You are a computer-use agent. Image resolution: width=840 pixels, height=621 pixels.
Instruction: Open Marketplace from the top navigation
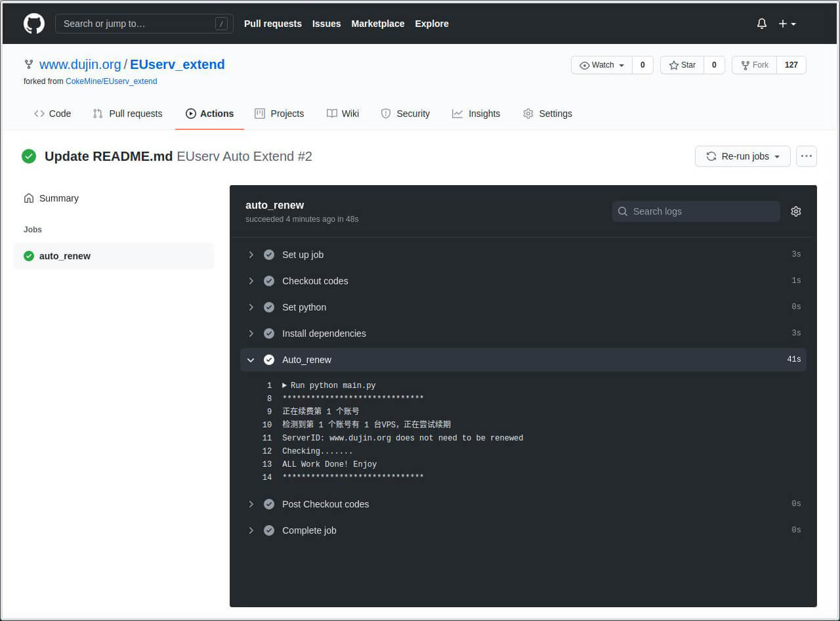point(378,24)
